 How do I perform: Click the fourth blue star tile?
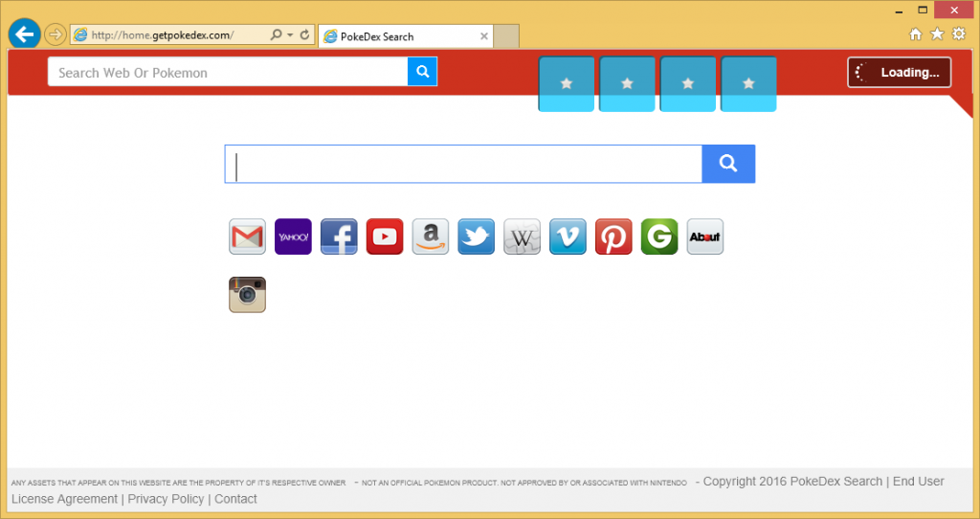[748, 84]
